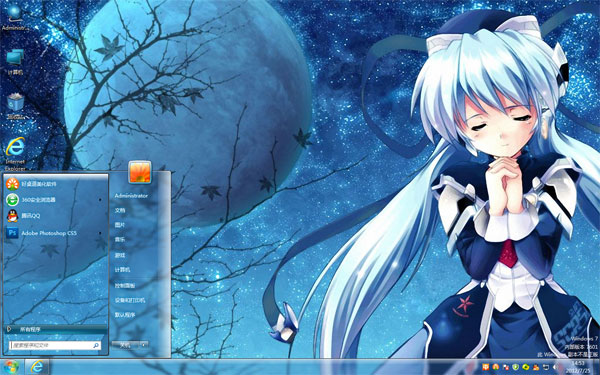Click the Show Desktop strip after the clock
Image resolution: width=600 pixels, height=375 pixels.
point(596,367)
